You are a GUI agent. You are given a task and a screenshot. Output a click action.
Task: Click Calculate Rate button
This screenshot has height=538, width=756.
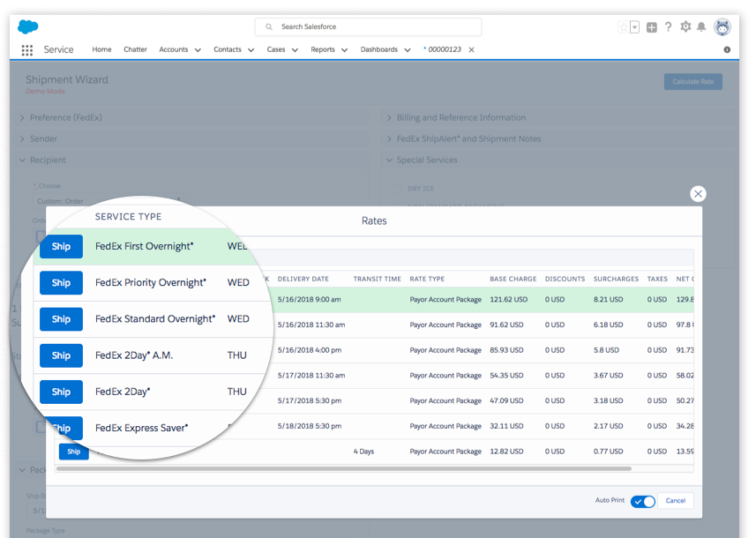point(692,81)
